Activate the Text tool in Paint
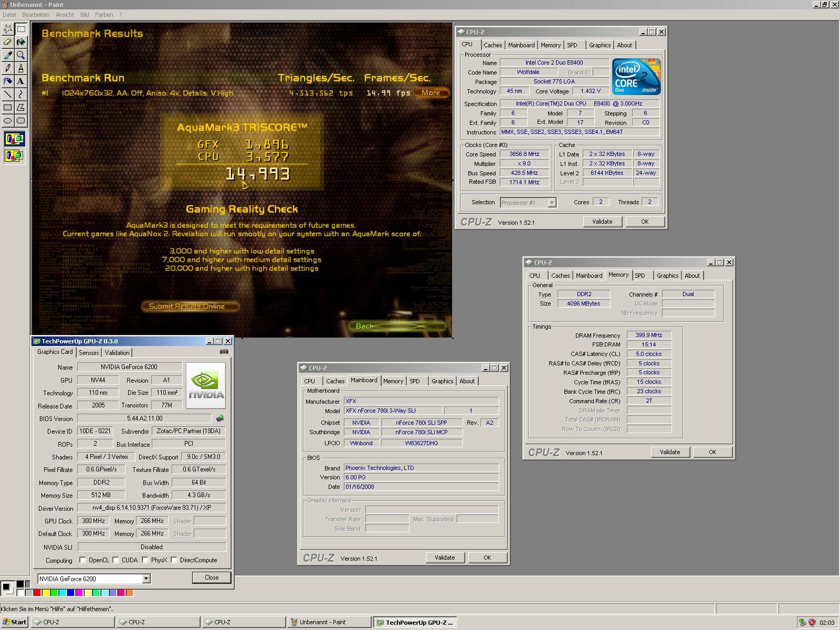 21,81
